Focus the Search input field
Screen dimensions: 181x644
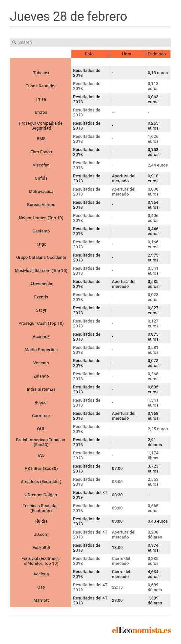[x=90, y=42]
